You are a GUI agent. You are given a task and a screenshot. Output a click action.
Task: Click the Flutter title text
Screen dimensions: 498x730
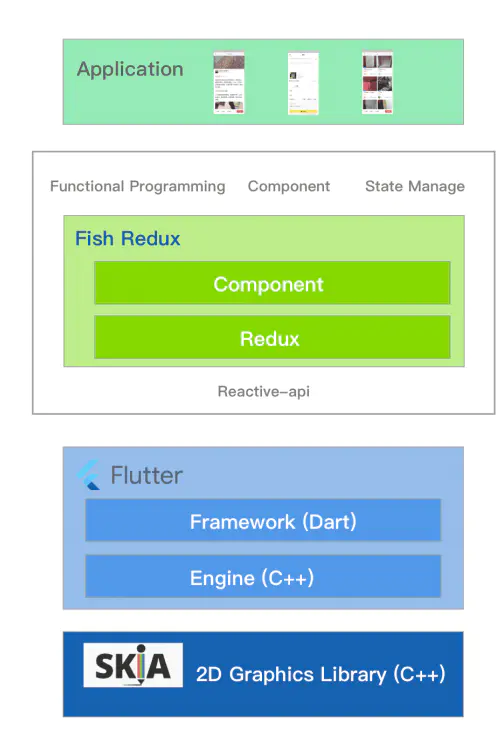click(147, 475)
